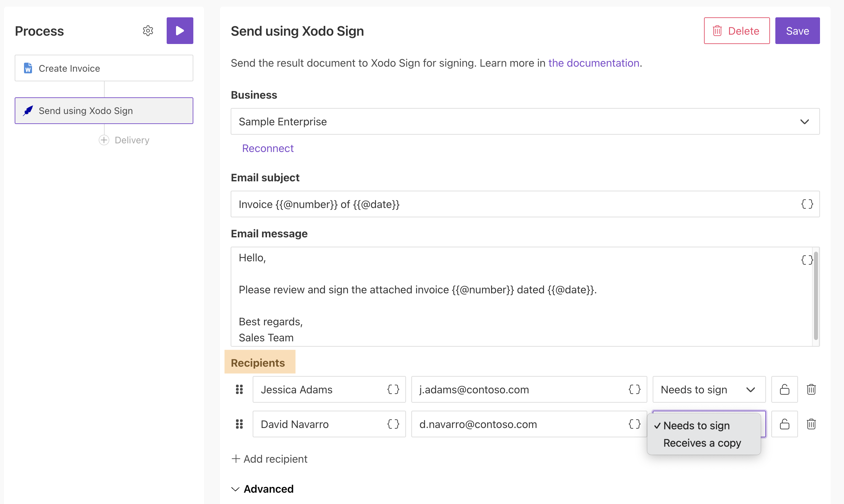Click Add recipient
The image size is (844, 504).
(x=269, y=459)
